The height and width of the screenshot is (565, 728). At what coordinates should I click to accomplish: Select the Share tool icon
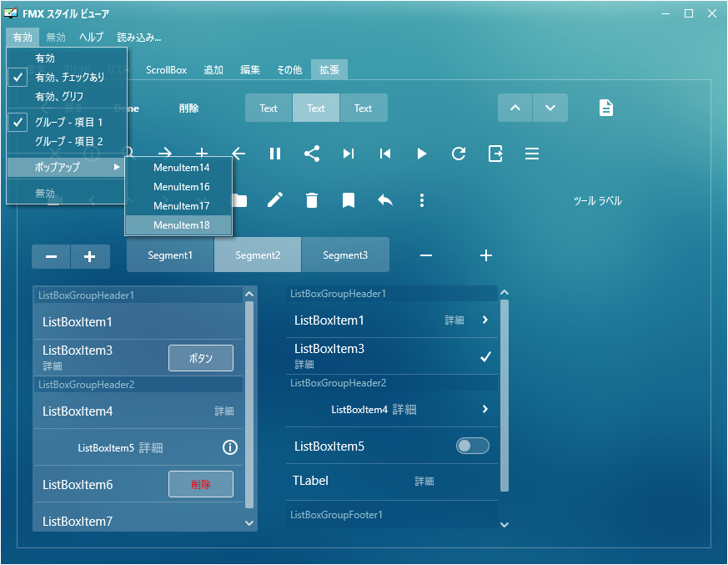click(311, 154)
